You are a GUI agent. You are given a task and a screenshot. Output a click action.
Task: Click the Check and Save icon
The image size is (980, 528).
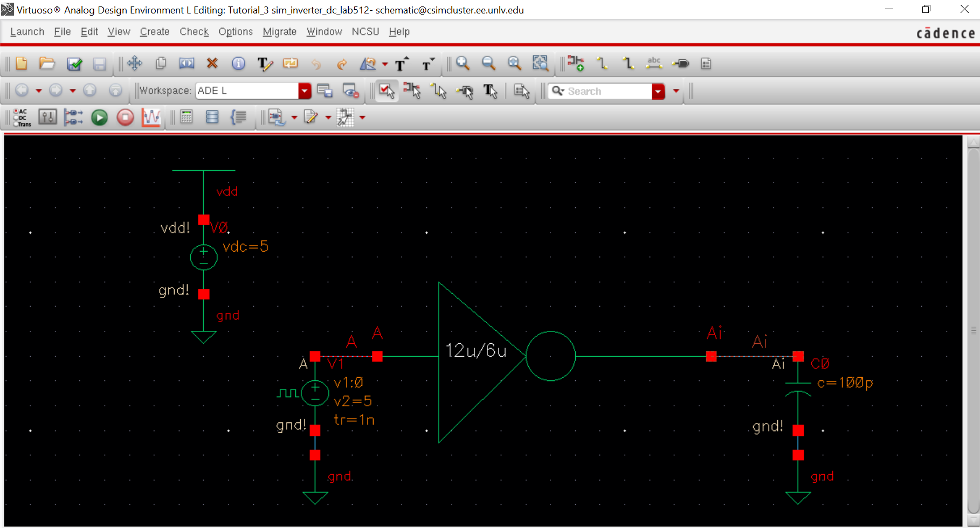point(74,64)
